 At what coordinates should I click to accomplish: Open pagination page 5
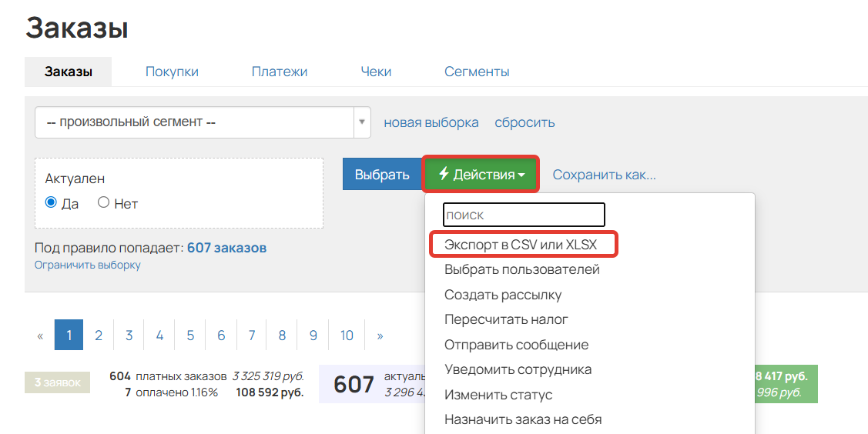click(x=190, y=335)
